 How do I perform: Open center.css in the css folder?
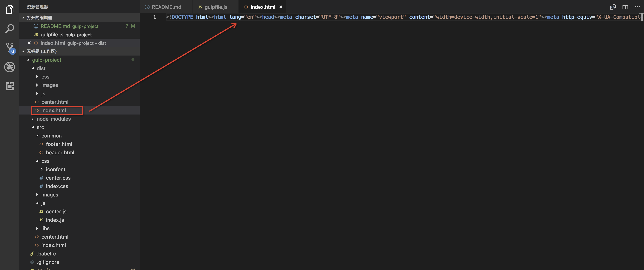click(58, 178)
